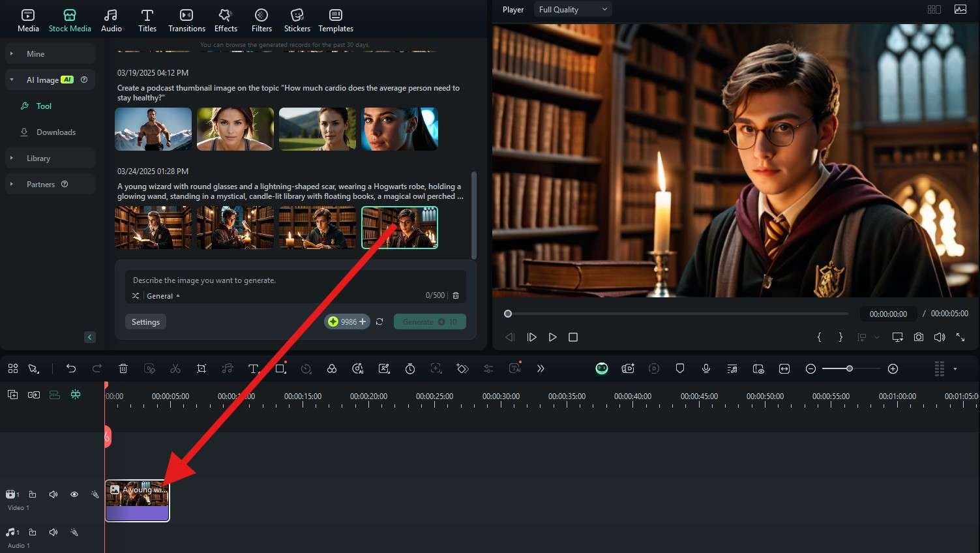Open the AI assistant robot icon

click(602, 369)
